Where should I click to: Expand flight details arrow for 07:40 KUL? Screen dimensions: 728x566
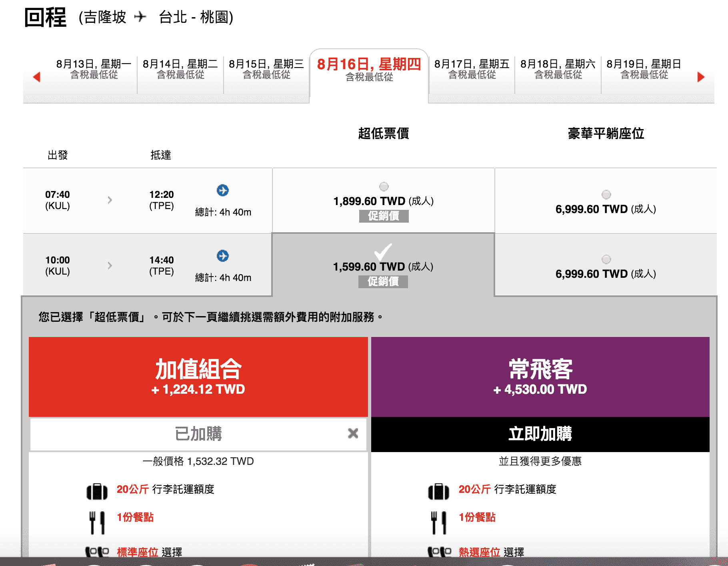pyautogui.click(x=110, y=200)
